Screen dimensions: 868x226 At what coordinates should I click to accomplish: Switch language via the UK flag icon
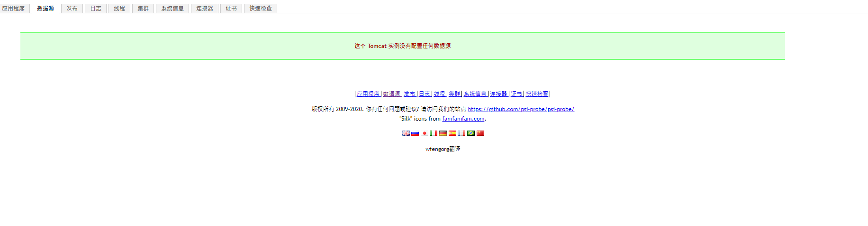(406, 133)
